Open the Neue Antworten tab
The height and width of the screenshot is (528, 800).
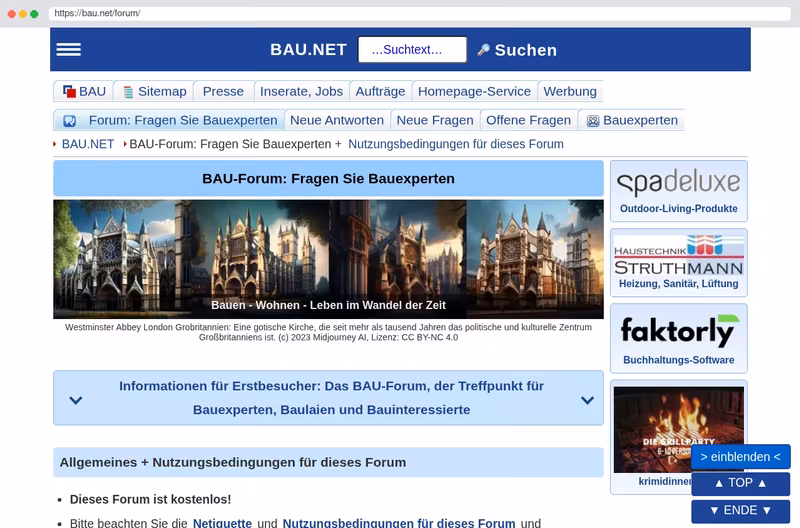click(337, 120)
